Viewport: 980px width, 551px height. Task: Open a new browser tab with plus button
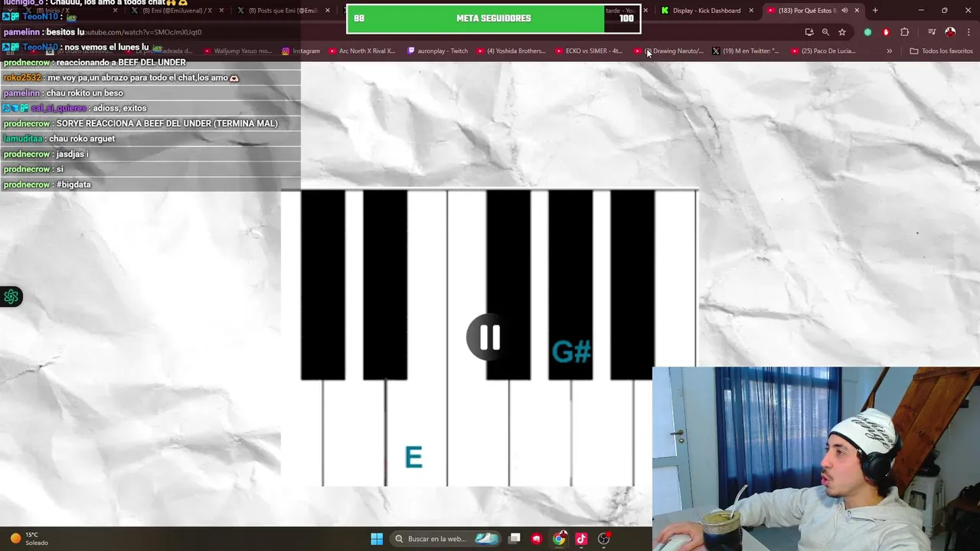pos(875,11)
